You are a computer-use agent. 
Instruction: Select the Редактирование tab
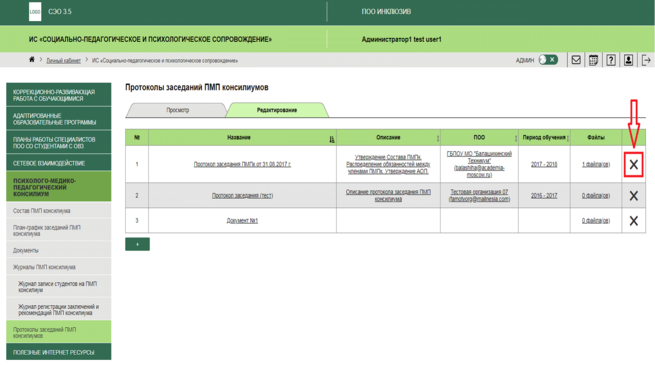pyautogui.click(x=277, y=110)
